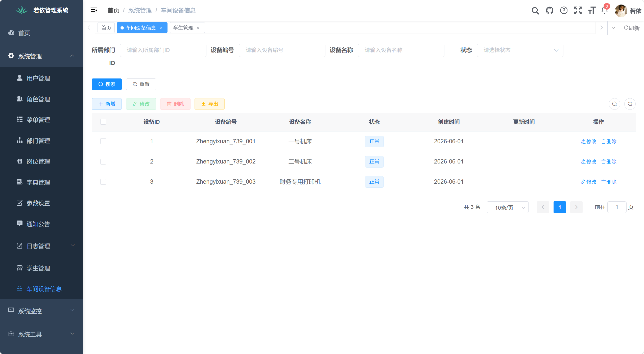644x354 pixels.
Task: Edit the 一号机床 row via 修改
Action: click(x=589, y=142)
